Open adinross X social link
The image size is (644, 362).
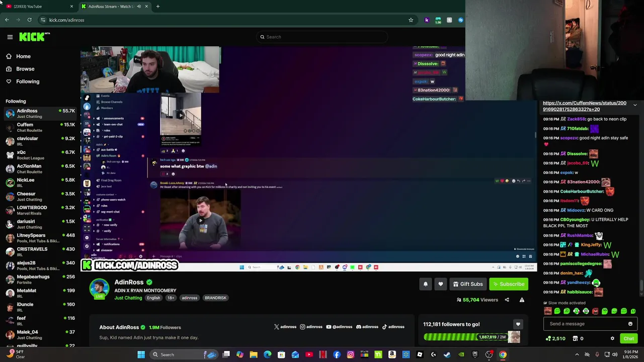(285, 327)
